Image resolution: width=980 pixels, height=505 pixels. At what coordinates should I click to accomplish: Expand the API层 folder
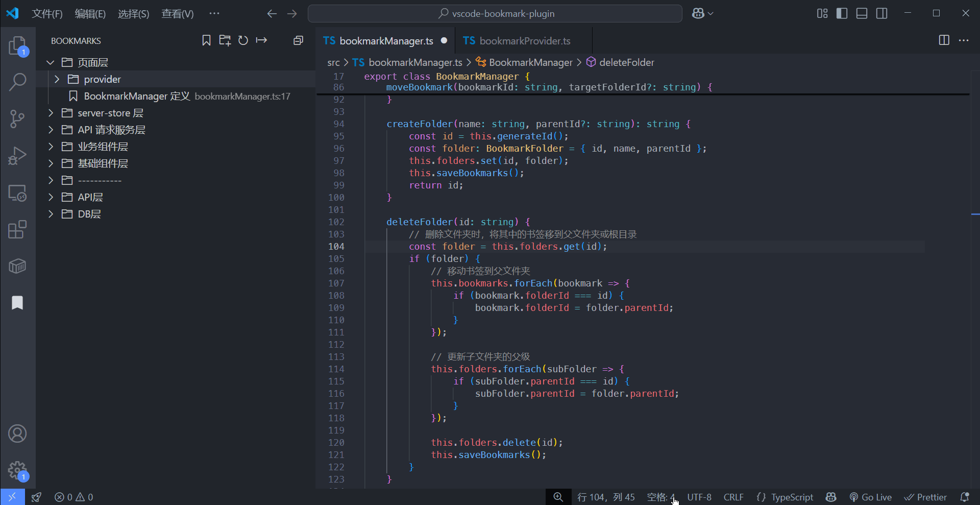pos(50,197)
